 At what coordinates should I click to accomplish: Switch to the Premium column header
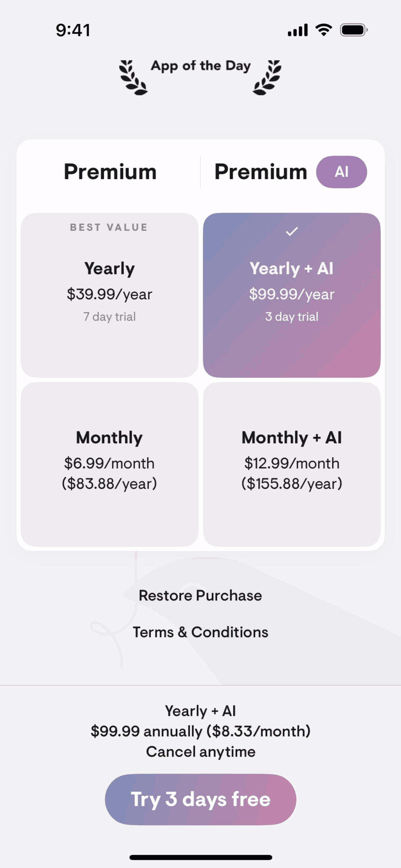pyautogui.click(x=110, y=172)
